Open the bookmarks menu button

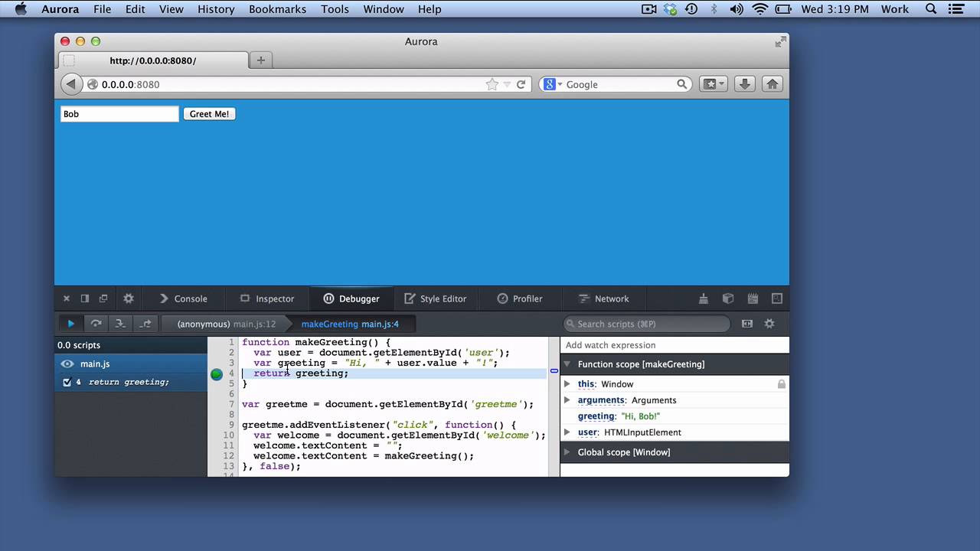[x=714, y=84]
